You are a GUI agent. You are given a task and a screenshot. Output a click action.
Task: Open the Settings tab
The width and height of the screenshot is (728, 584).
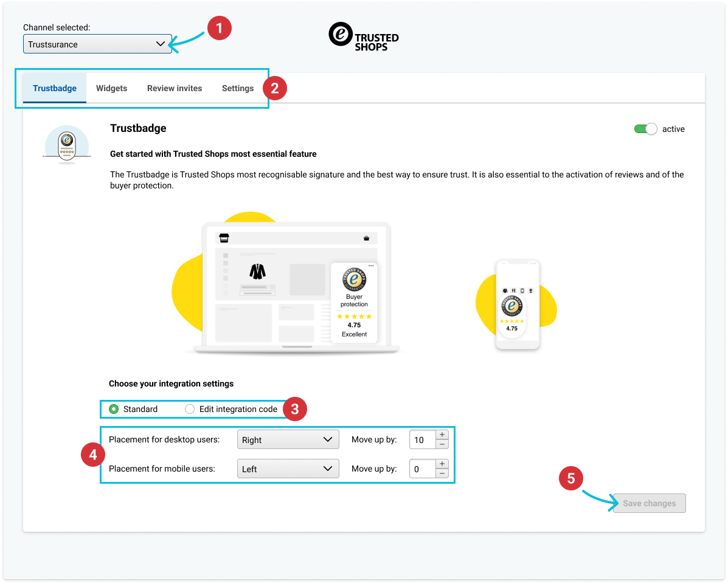tap(238, 88)
